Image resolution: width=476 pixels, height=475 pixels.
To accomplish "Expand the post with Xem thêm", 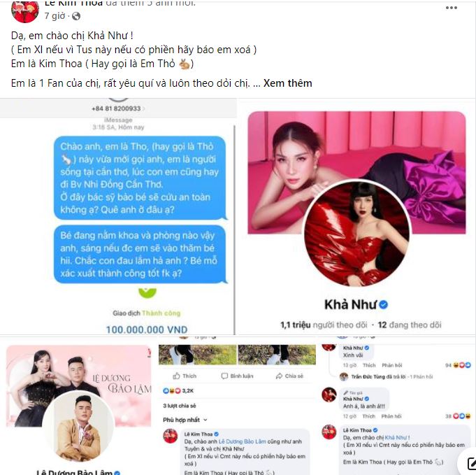I will tap(287, 83).
